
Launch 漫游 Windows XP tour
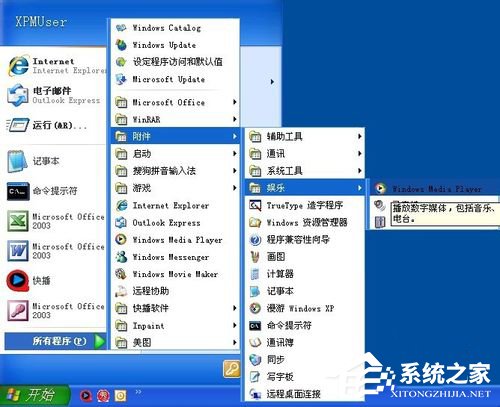[x=305, y=308]
